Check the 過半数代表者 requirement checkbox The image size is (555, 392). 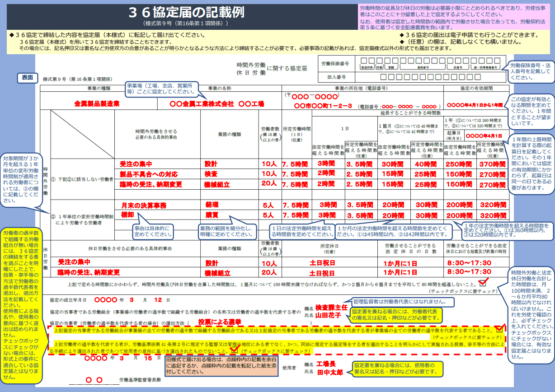498,330
